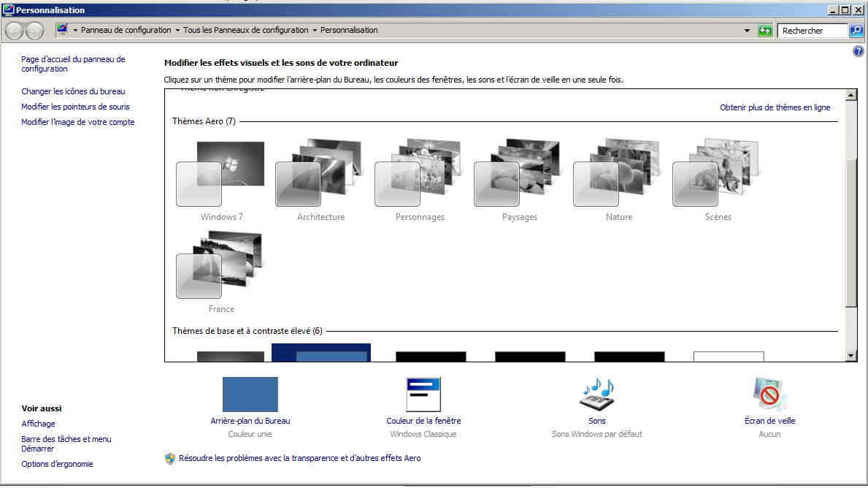Select the Architecture theme
Image resolution: width=868 pixels, height=488 pixels.
click(320, 180)
